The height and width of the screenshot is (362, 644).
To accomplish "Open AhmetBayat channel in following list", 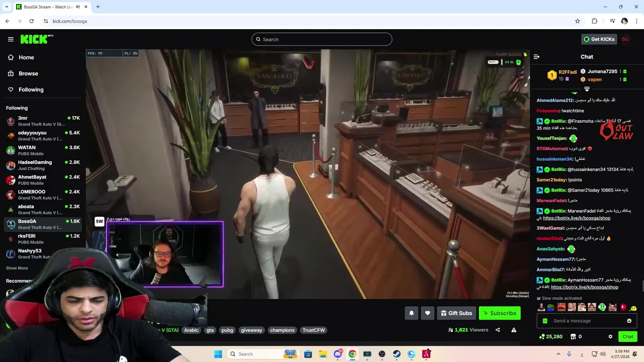I will pos(43,180).
